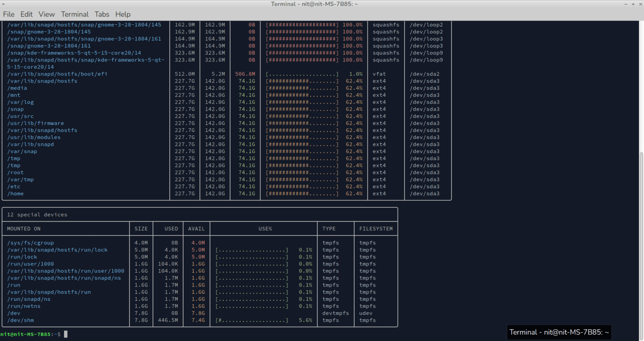
Task: Open the Help menu
Action: click(x=123, y=14)
